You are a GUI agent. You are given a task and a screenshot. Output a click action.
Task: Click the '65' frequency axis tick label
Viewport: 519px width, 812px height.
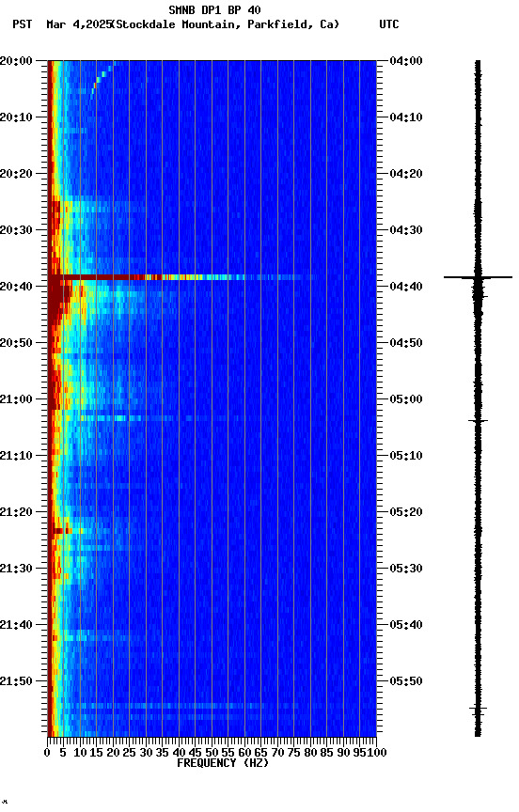click(260, 753)
